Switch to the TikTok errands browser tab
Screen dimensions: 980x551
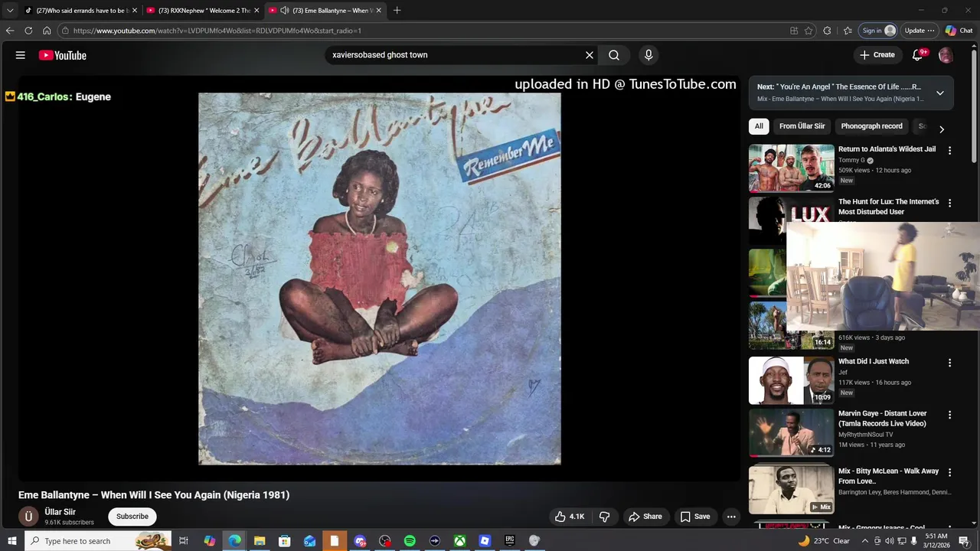coord(80,11)
